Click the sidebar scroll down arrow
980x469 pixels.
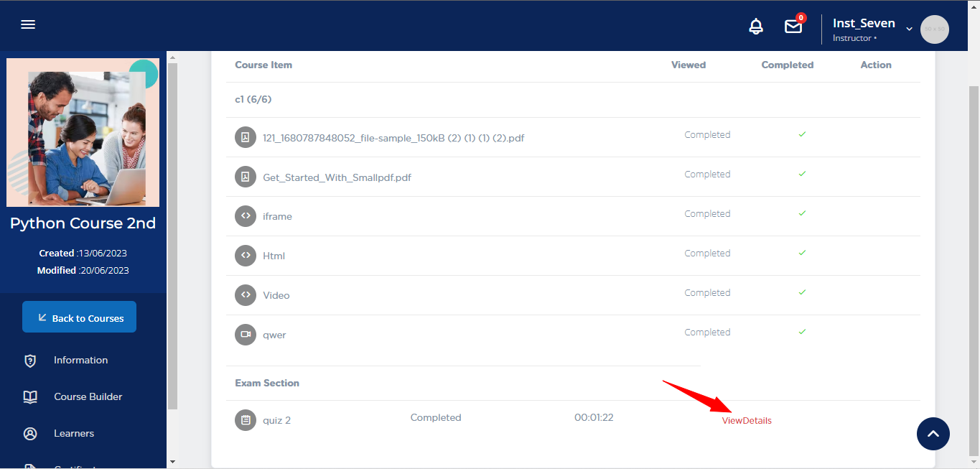pyautogui.click(x=172, y=461)
